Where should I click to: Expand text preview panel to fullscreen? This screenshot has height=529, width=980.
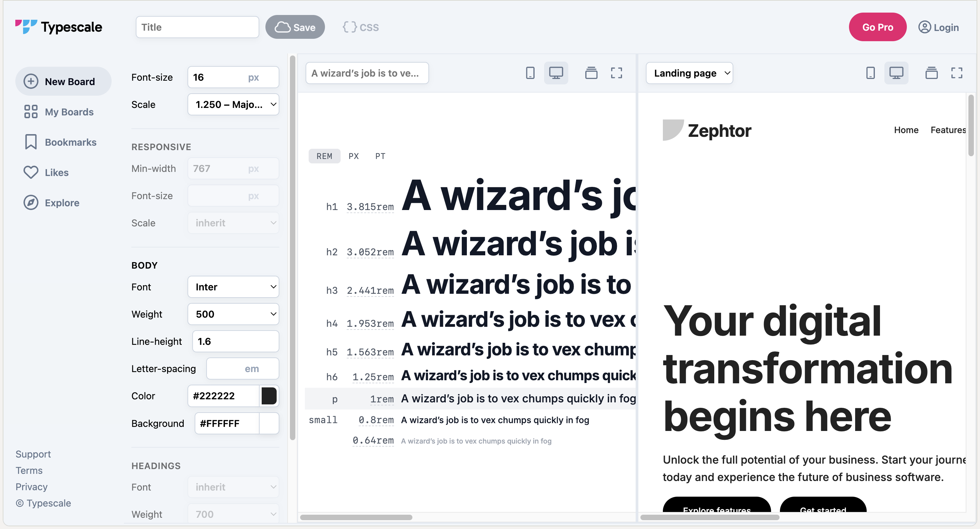616,73
